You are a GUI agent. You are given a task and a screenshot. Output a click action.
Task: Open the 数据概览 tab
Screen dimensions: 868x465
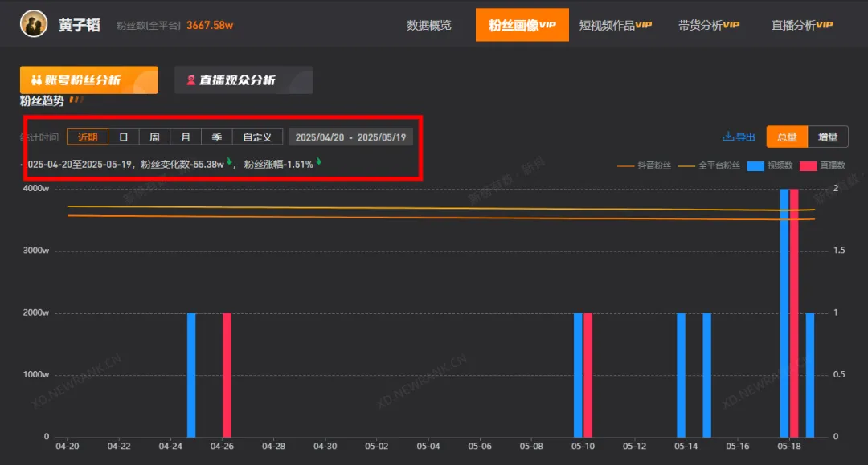point(429,25)
